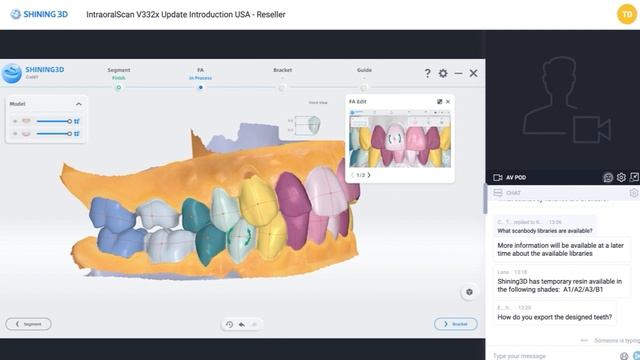Click the rotation handle on lower tooth

tap(241, 237)
